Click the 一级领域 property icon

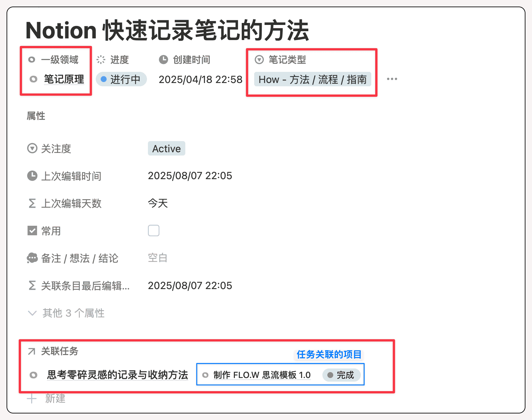[x=32, y=60]
